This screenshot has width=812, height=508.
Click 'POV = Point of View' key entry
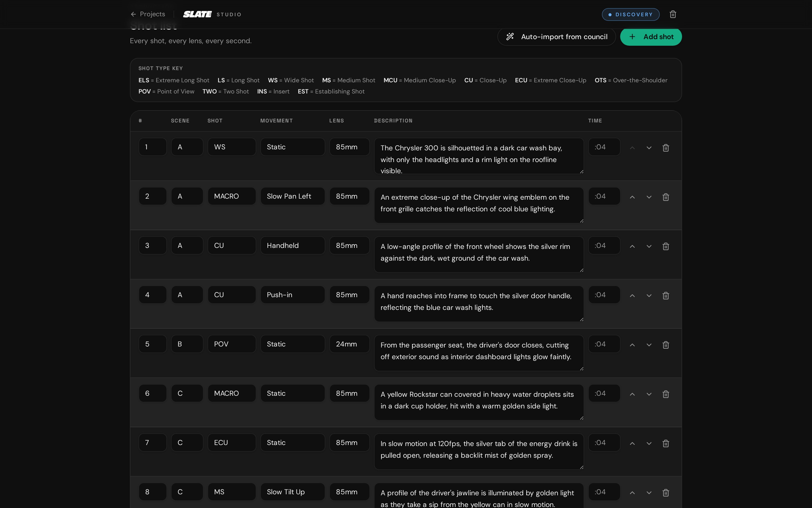pos(166,91)
